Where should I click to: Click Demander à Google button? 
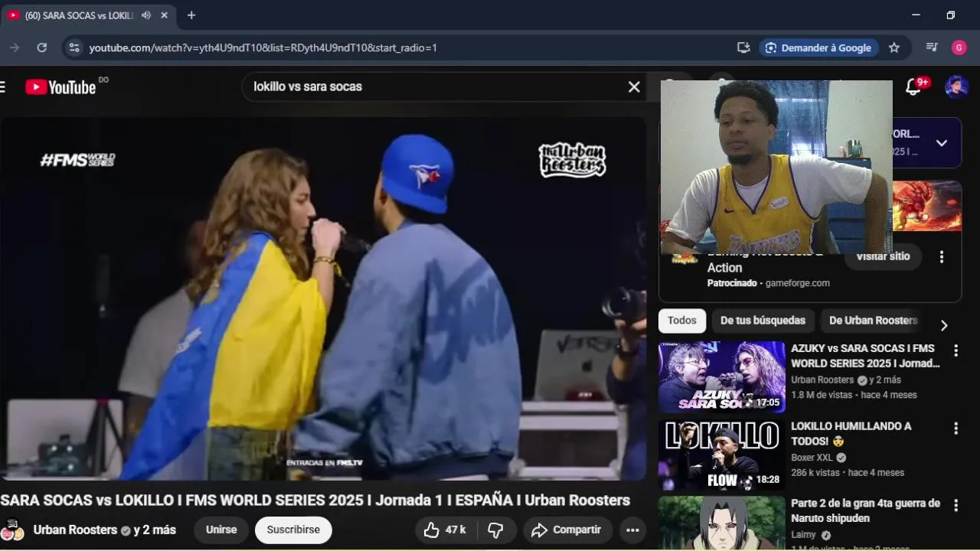click(x=818, y=47)
